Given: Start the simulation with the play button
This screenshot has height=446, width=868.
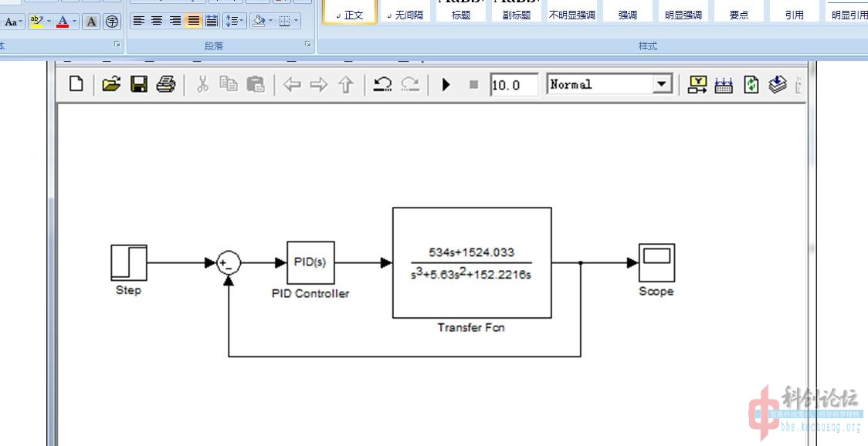Looking at the screenshot, I should pos(446,85).
